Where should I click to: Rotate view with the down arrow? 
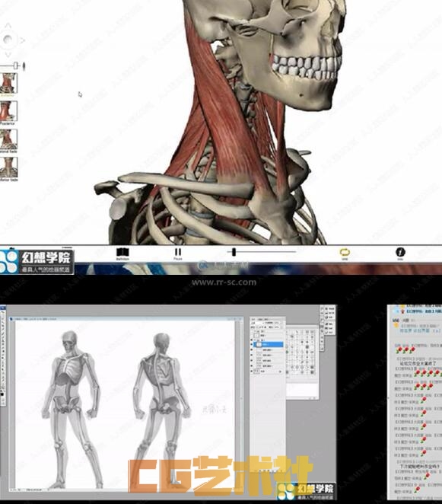coord(8,54)
